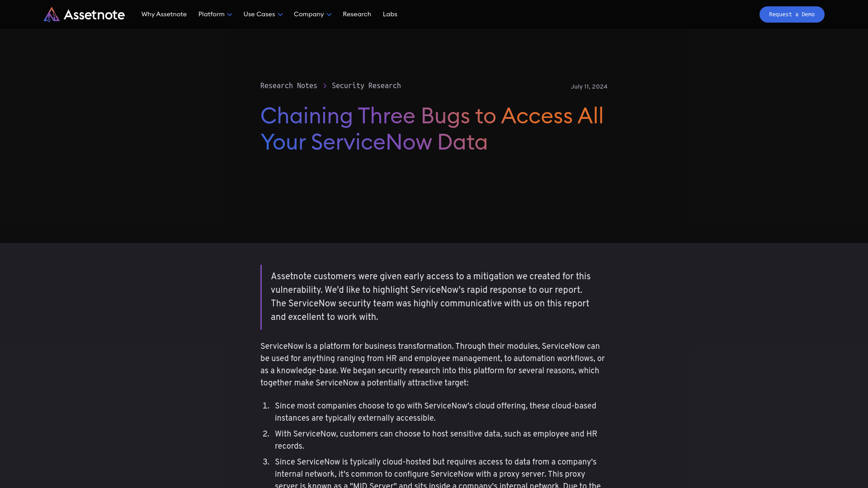Expand the Company dropdown navigation
Image resolution: width=868 pixels, height=488 pixels.
click(x=312, y=14)
